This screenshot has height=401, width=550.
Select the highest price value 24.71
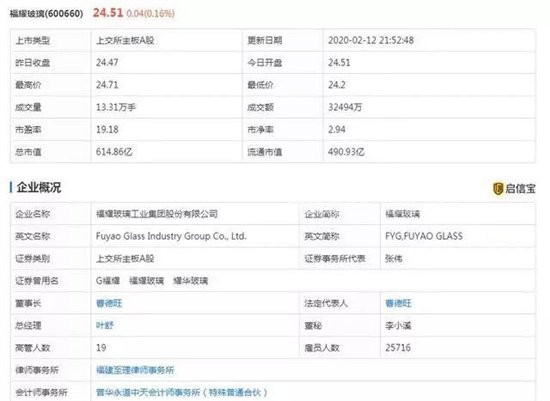coord(107,85)
